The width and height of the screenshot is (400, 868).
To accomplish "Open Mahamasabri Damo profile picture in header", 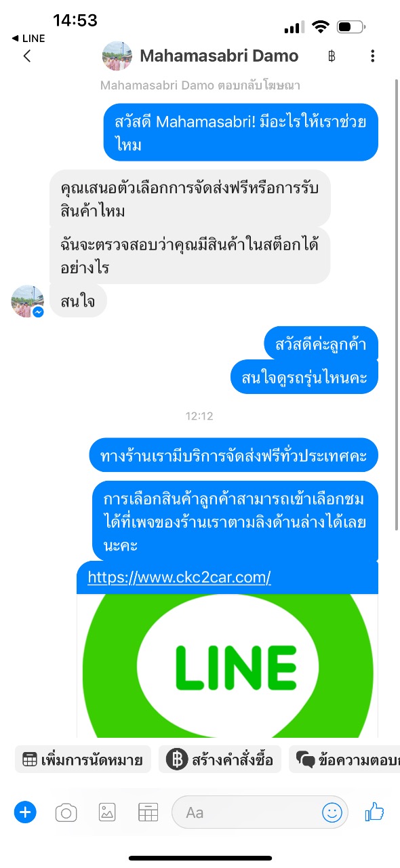I will (117, 56).
